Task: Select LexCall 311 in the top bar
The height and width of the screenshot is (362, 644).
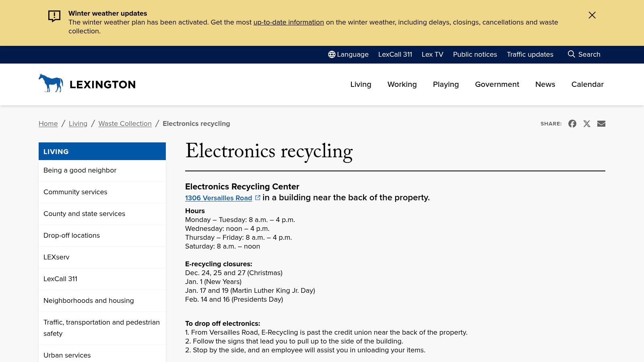Action: point(395,54)
